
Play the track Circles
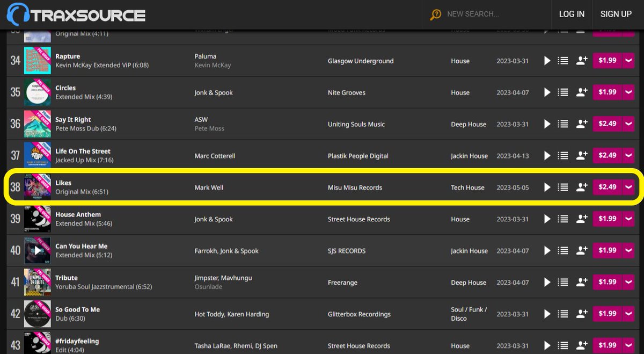point(547,92)
